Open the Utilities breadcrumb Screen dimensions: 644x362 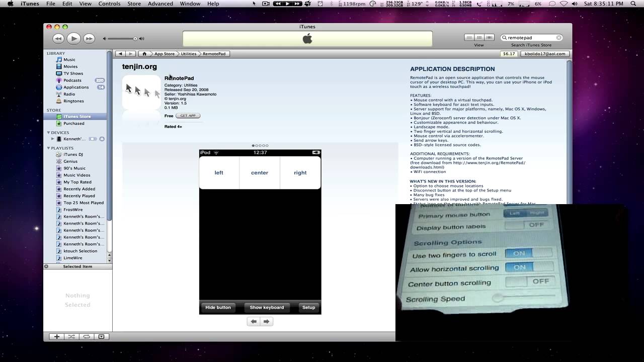click(x=189, y=54)
